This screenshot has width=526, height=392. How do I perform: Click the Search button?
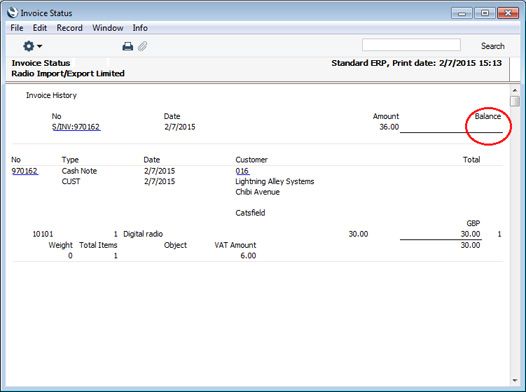(x=492, y=46)
